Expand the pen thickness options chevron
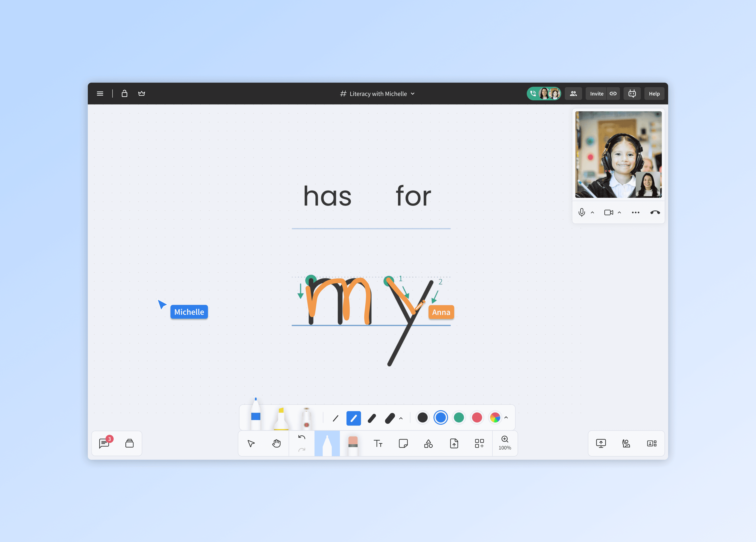The height and width of the screenshot is (542, 756). point(401,418)
